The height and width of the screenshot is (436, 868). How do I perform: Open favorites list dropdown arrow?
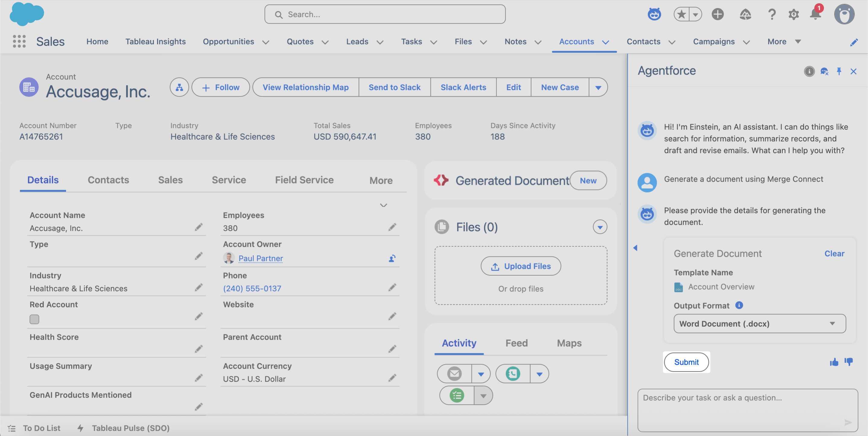click(695, 14)
